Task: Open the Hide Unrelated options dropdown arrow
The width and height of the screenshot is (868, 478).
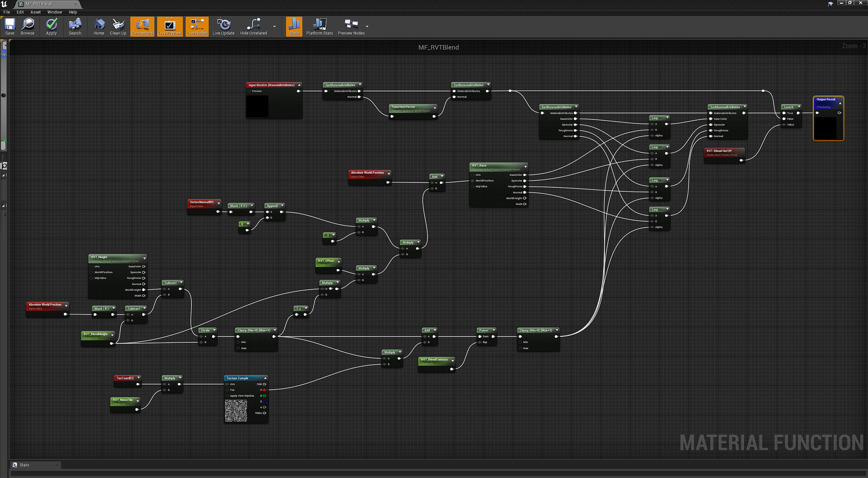Action: click(274, 27)
